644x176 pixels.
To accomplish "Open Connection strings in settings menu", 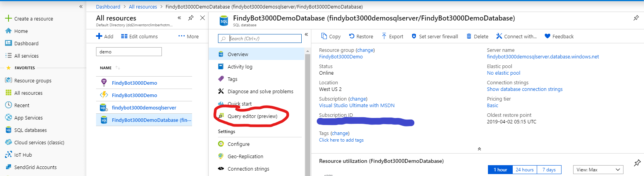I will click(248, 169).
